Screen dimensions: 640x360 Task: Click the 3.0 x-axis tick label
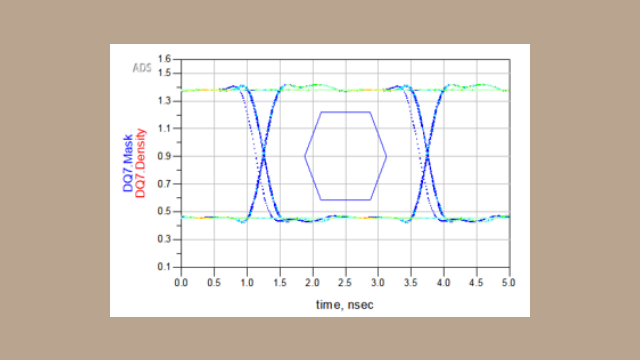pos(378,283)
